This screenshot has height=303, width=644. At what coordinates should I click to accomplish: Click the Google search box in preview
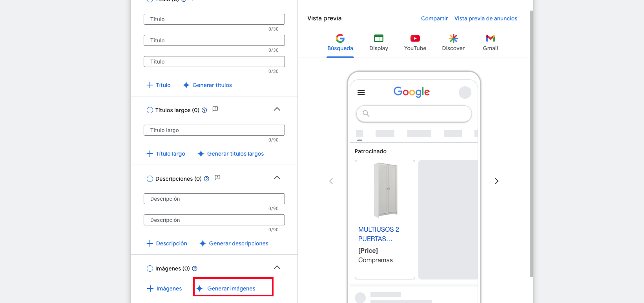click(x=414, y=114)
